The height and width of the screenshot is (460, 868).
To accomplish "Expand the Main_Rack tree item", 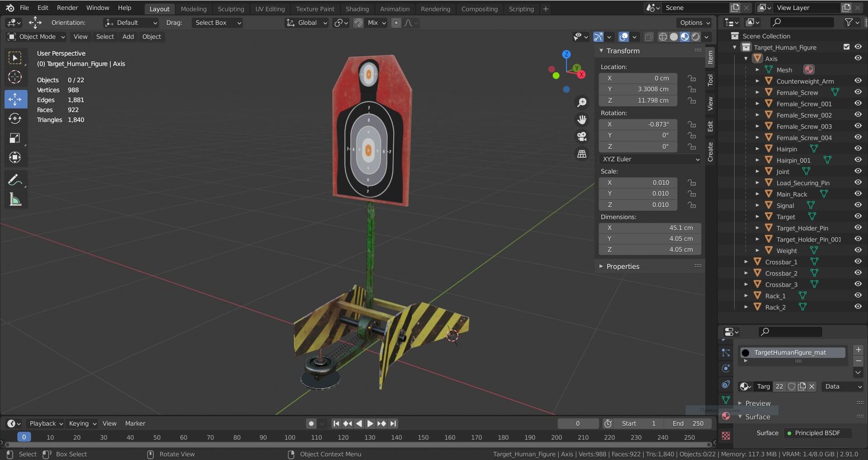I will 757,194.
